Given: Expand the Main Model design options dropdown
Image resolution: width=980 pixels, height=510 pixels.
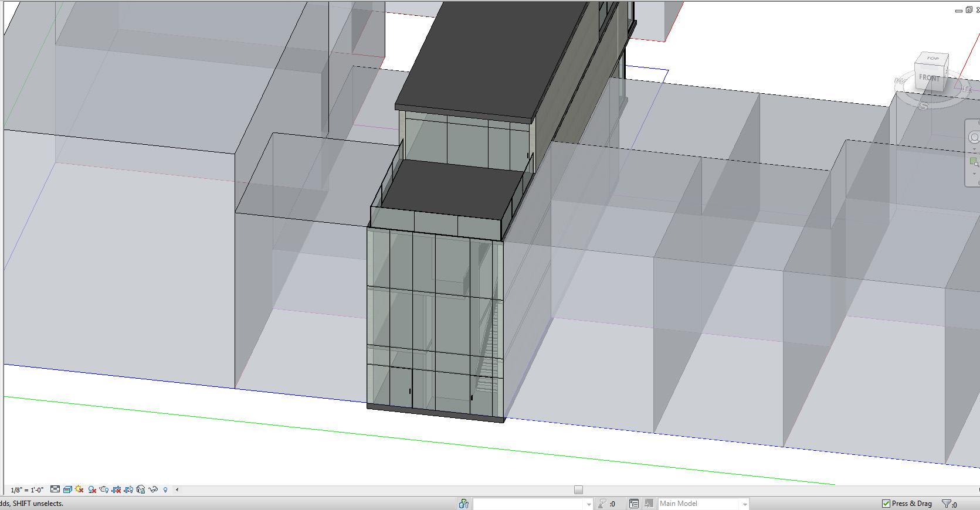Looking at the screenshot, I should (x=745, y=504).
